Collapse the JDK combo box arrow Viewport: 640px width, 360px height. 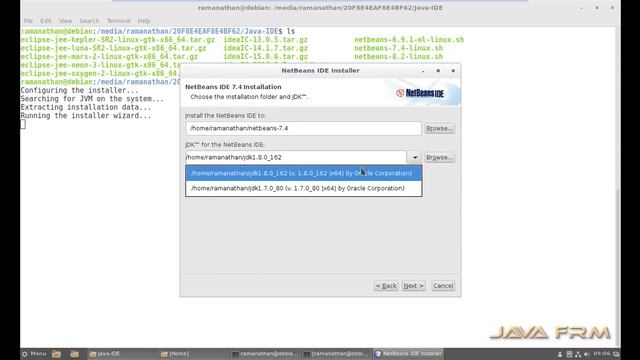[414, 157]
